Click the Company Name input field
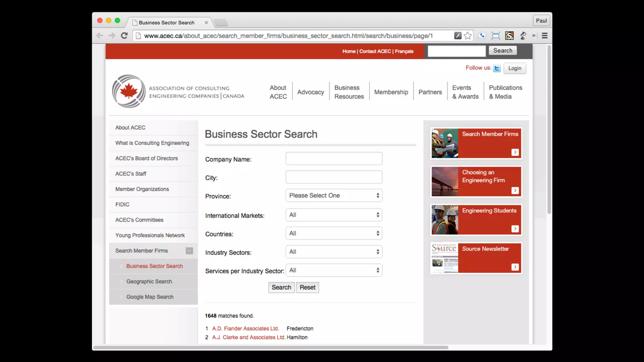 pos(334,159)
